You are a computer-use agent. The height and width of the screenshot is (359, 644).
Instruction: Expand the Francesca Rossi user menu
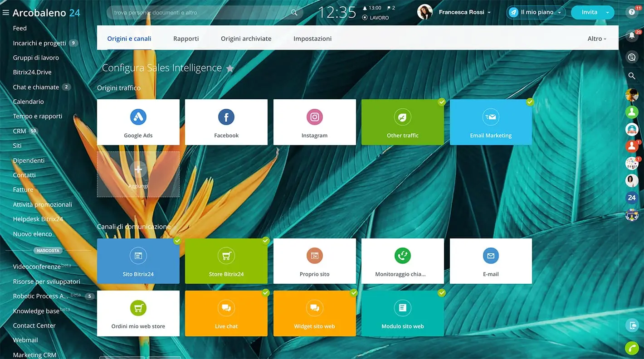(x=465, y=12)
